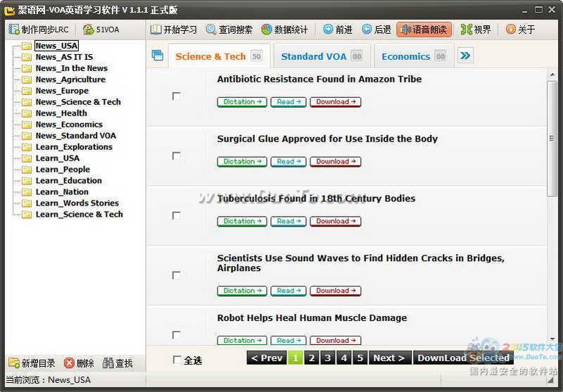Viewport: 563px width, 392px height.
Task: Download the Sound Waves article
Action: 336,291
